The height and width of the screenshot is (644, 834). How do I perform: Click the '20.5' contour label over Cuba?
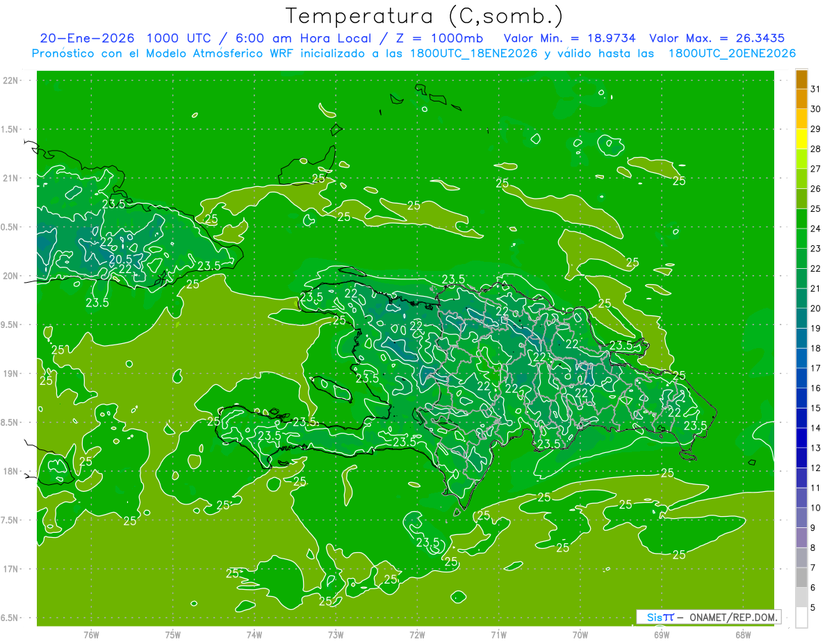[x=120, y=259]
